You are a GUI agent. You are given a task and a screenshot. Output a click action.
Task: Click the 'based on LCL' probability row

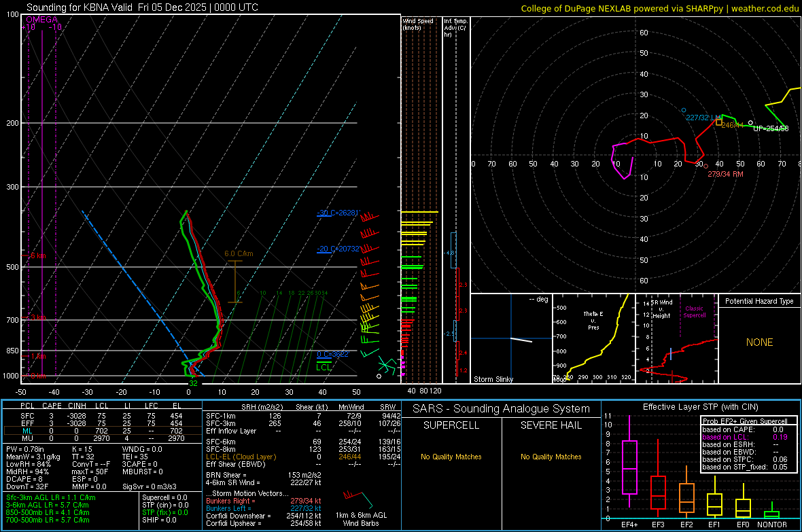pos(726,437)
